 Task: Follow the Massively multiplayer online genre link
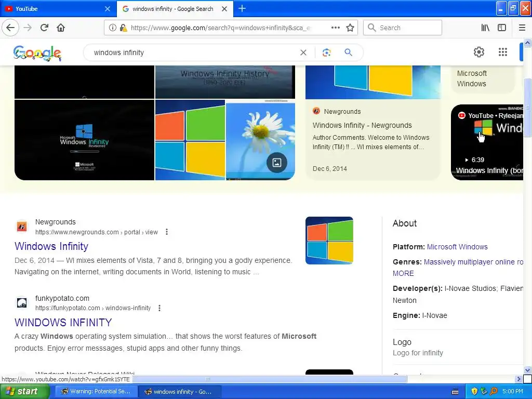click(473, 262)
